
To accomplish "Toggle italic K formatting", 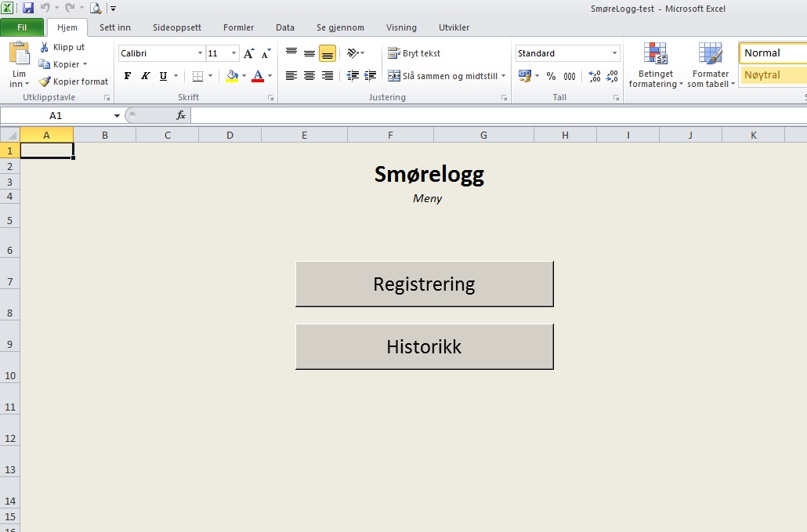I will pos(145,76).
